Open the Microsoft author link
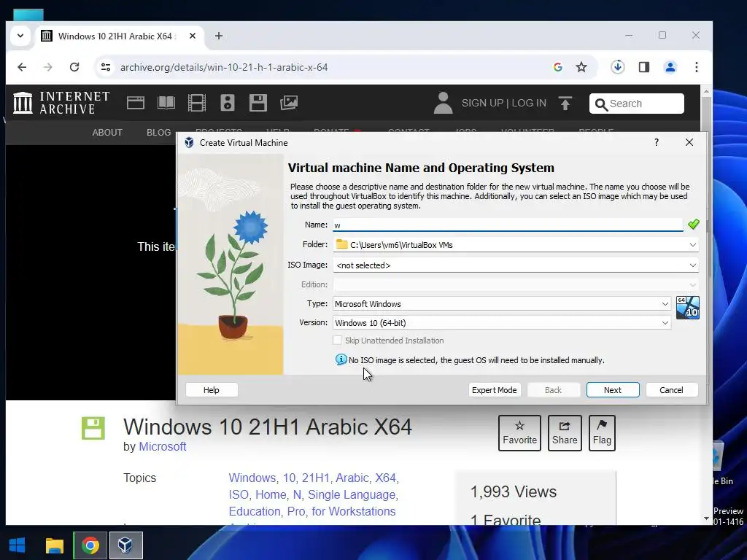This screenshot has height=560, width=747. click(x=162, y=447)
